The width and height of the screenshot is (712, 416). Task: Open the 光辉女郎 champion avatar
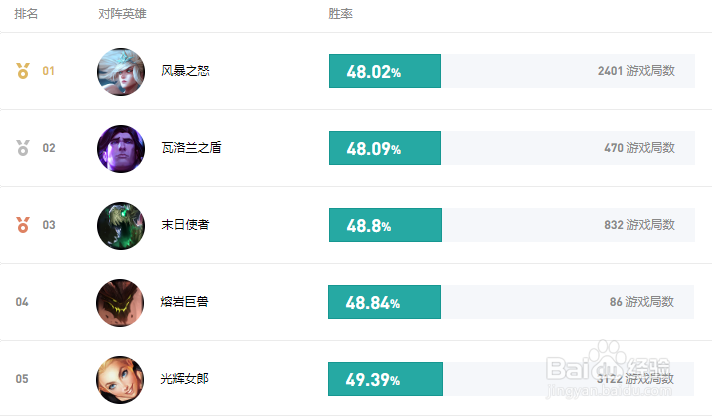[x=121, y=379]
